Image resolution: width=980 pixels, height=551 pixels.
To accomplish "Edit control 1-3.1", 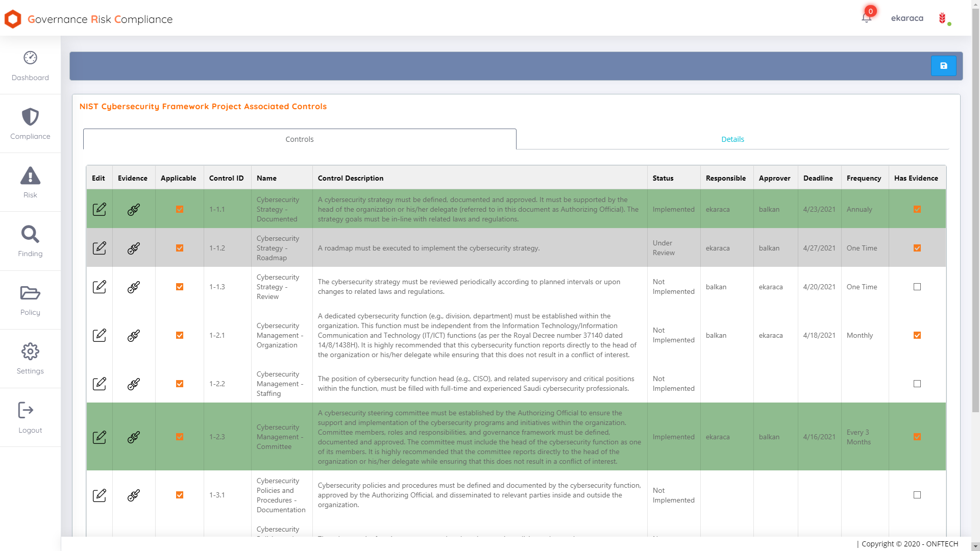I will point(100,495).
